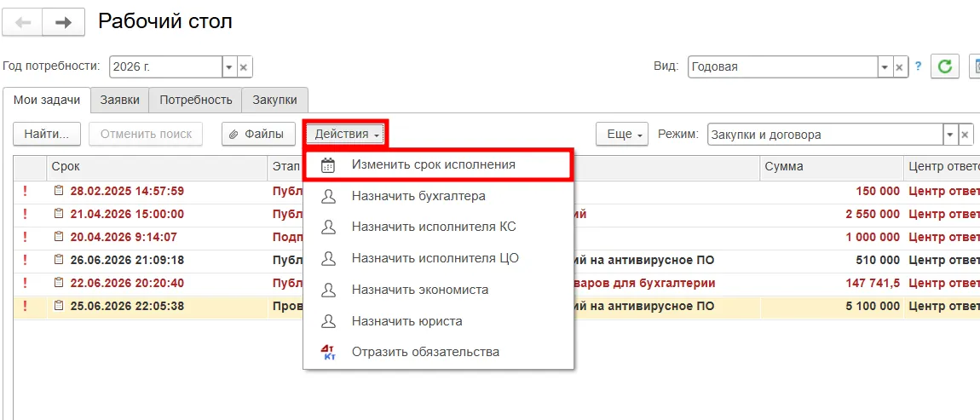
Task: Open Файлы with paperclip button
Action: (259, 135)
